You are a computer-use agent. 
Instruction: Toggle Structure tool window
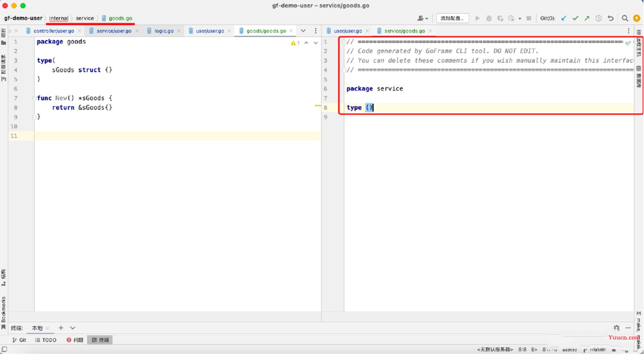point(4,278)
